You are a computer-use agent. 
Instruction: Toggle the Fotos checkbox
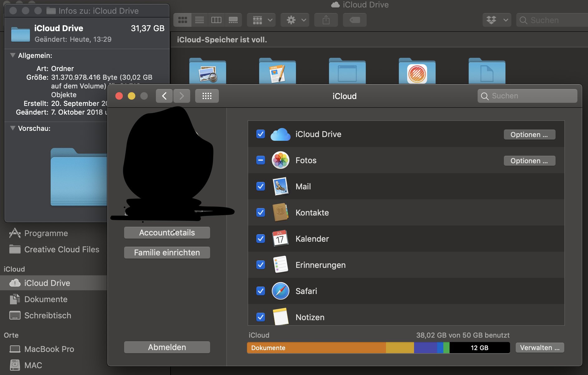click(x=261, y=160)
